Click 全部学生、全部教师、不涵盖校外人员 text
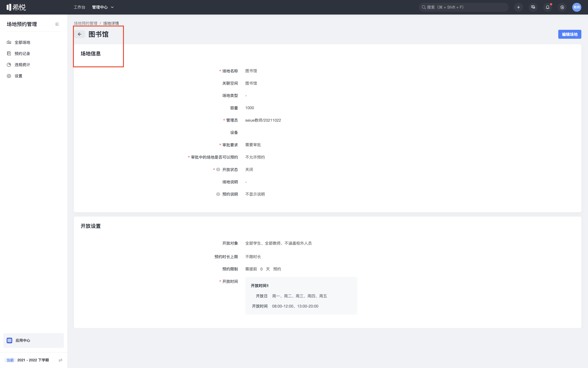Image resolution: width=588 pixels, height=368 pixels. [x=278, y=243]
